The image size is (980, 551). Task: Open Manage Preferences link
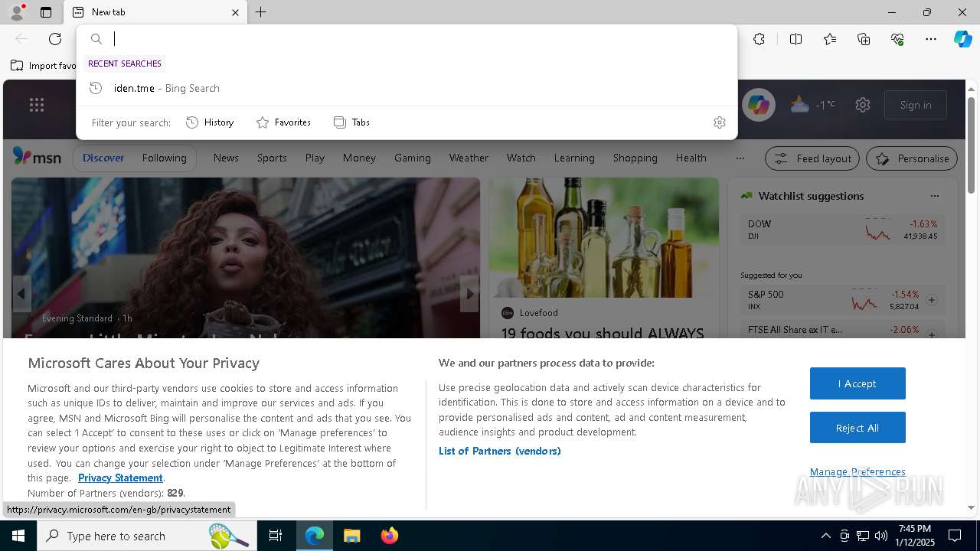pyautogui.click(x=857, y=471)
